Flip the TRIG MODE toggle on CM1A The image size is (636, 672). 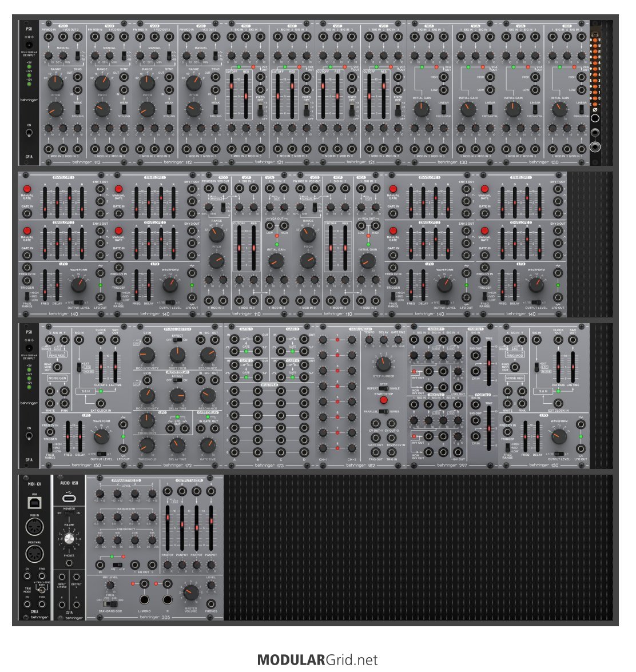(42, 590)
